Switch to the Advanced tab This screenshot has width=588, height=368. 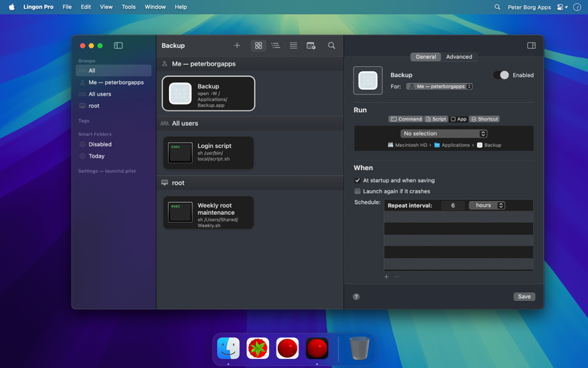[x=459, y=57]
